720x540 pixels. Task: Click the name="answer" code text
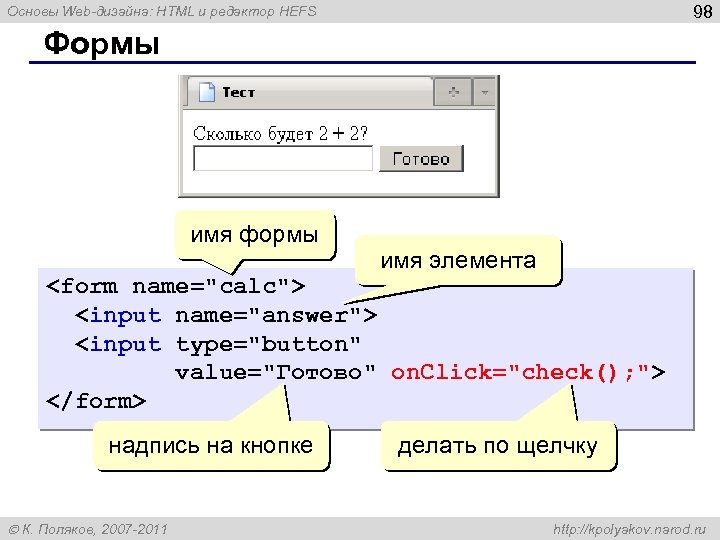tap(269, 315)
